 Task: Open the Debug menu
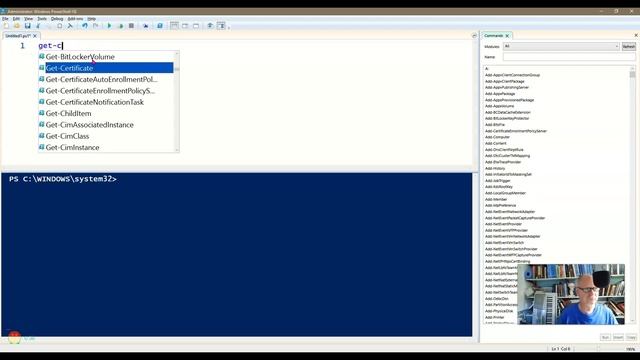(x=57, y=19)
